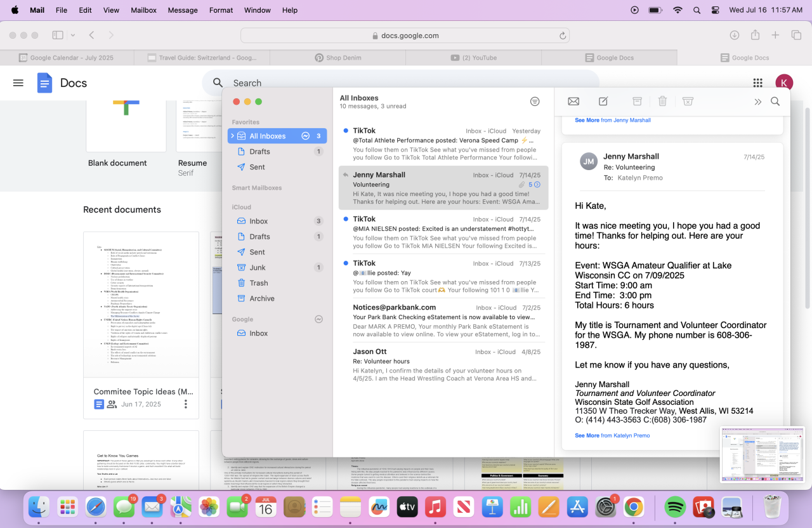Open the Sent mailbox under Favorites
The height and width of the screenshot is (528, 812).
pos(277,167)
